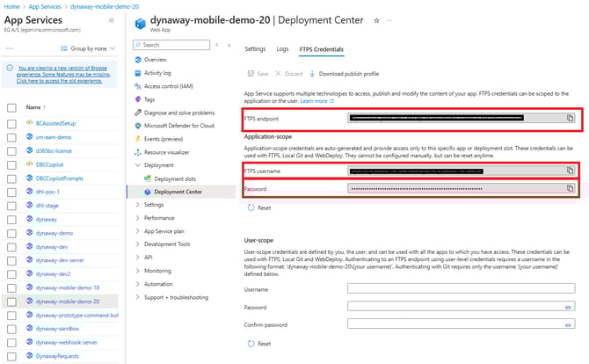Viewport: 589px width, 364px height.
Task: Collapse the App Services list panel
Action: point(110,19)
